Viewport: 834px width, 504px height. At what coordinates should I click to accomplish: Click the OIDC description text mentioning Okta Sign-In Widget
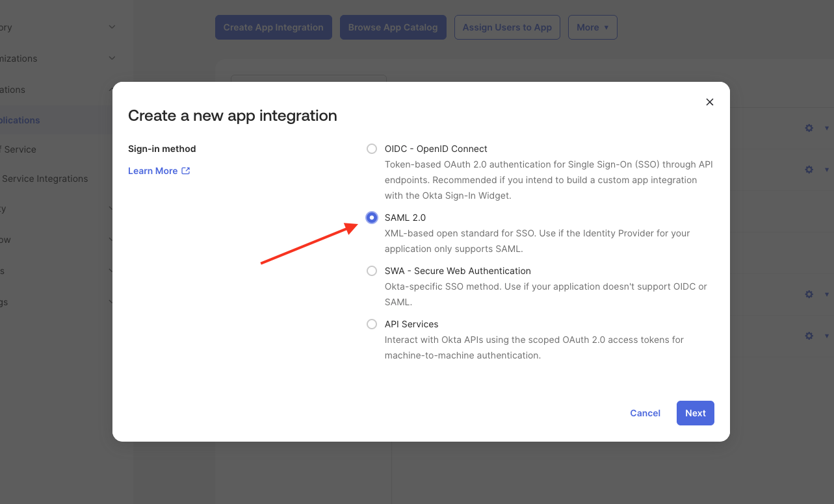pos(549,180)
